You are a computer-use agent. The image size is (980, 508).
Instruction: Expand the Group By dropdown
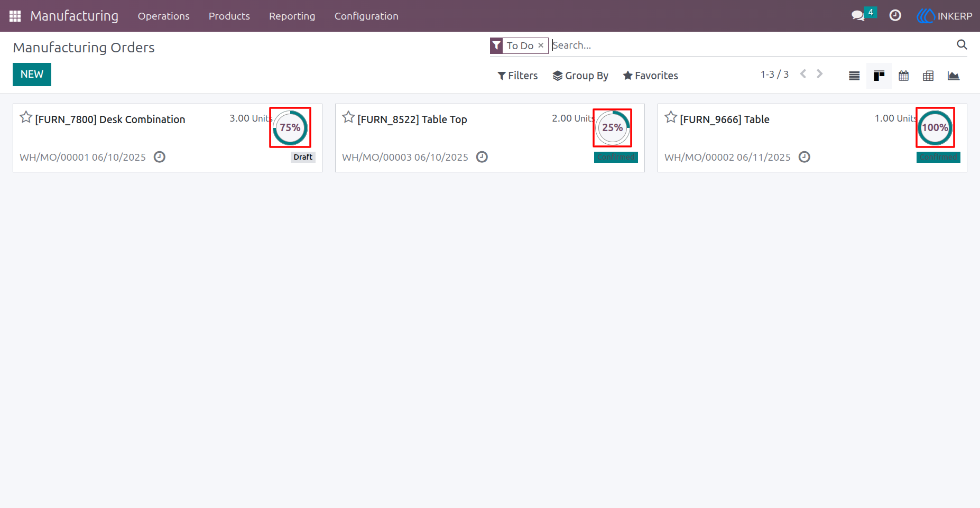(x=580, y=76)
